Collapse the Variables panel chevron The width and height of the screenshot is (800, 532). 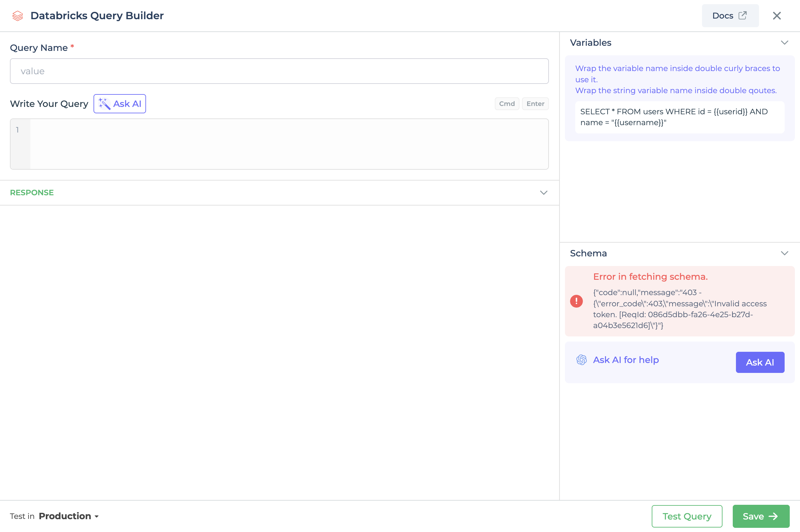tap(784, 43)
